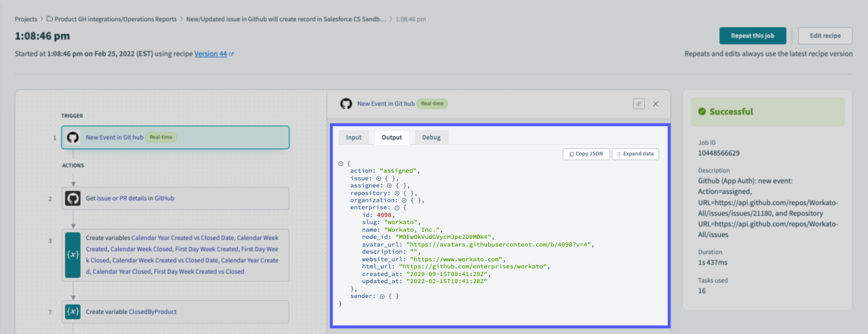Open Projects in the breadcrumb

(x=26, y=19)
